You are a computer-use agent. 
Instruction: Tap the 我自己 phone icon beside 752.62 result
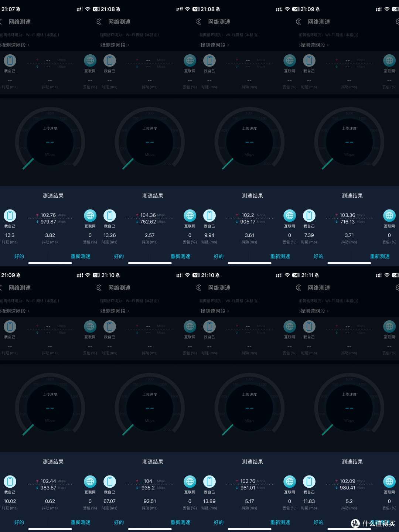click(110, 215)
